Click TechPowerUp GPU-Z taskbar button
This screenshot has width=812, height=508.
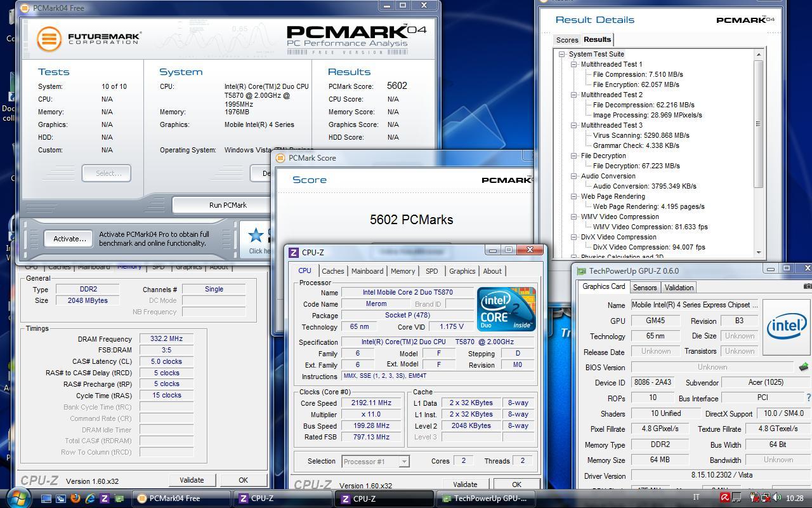[486, 498]
